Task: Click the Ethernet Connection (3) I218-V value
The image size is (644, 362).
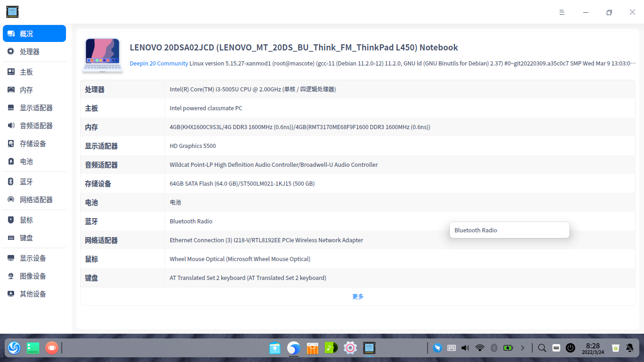Action: (266, 240)
